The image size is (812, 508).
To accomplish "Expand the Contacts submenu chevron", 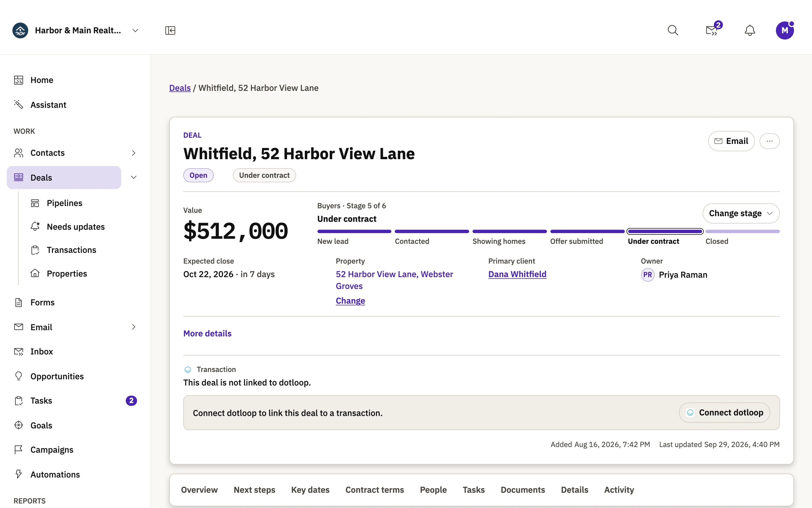I will 134,153.
